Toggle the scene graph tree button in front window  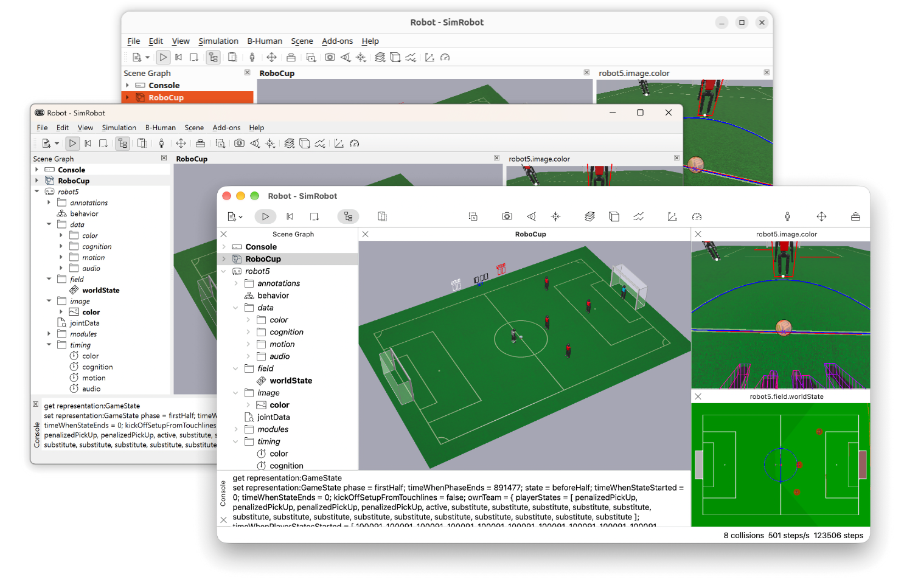pos(348,216)
